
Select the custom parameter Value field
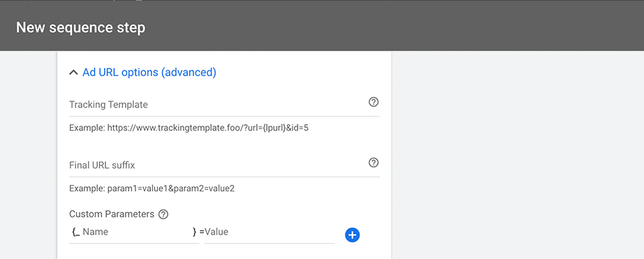(270, 232)
